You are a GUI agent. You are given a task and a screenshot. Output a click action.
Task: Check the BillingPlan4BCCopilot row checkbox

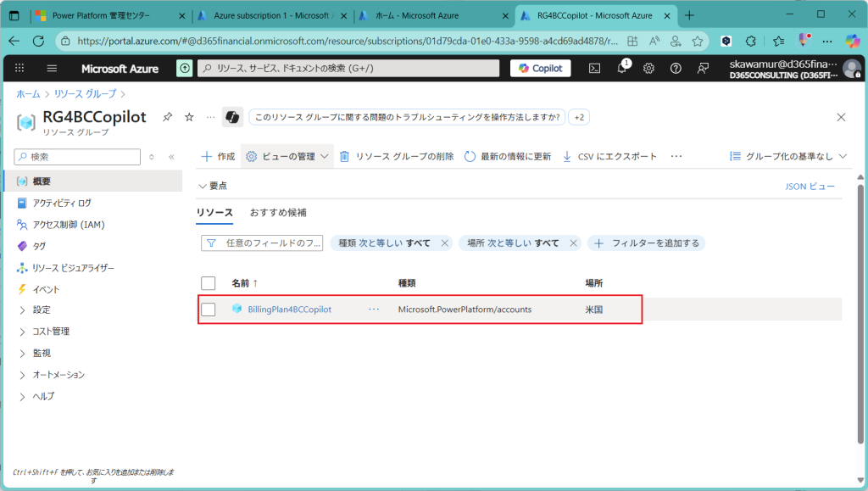click(209, 310)
